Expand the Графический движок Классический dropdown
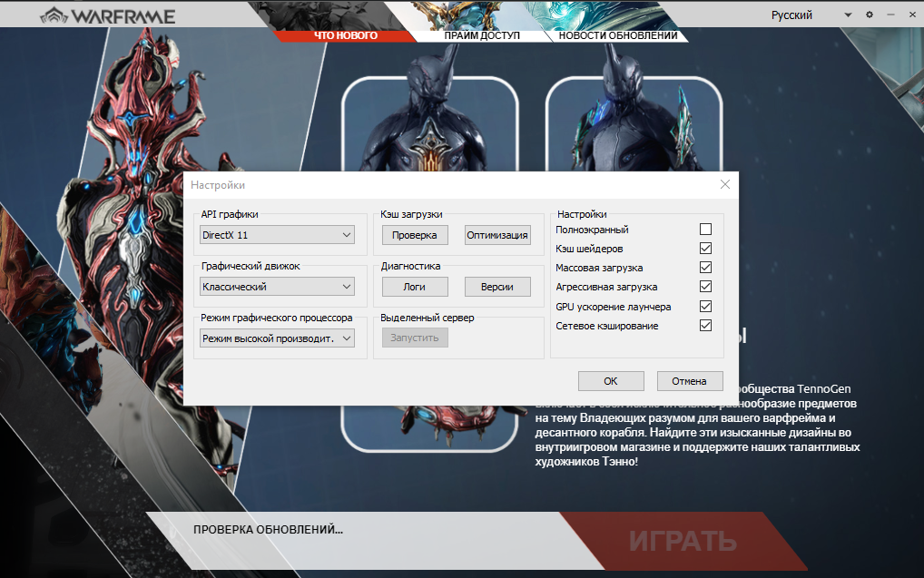Viewport: 924px width, 578px height. [277, 287]
